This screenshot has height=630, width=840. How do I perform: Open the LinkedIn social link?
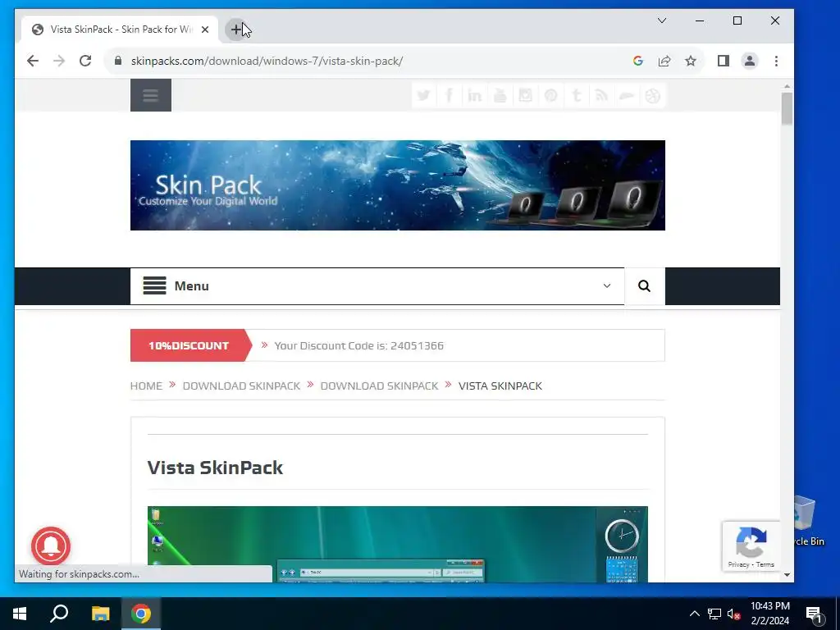pos(475,96)
